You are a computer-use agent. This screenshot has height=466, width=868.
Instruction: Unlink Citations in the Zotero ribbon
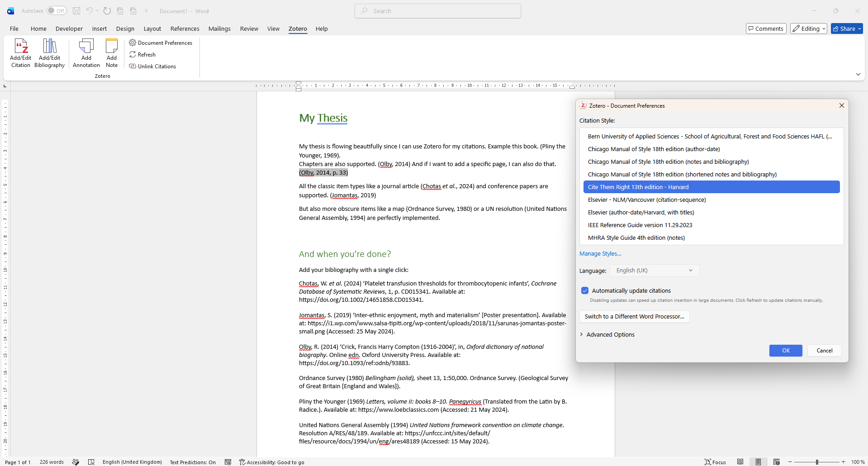click(x=152, y=67)
